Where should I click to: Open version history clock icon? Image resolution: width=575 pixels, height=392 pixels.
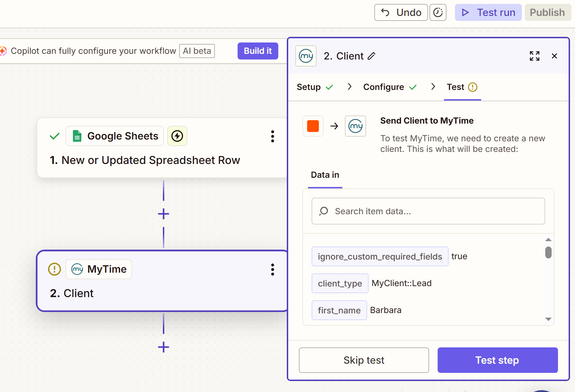click(x=438, y=12)
